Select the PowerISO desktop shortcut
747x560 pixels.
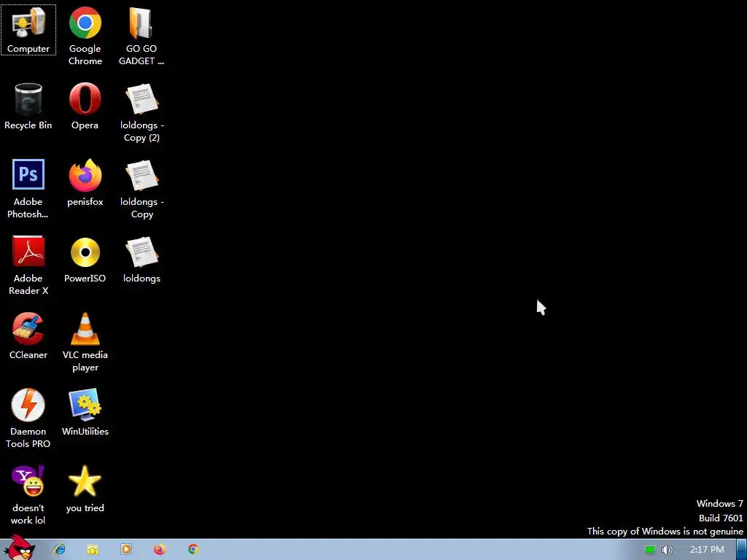(x=85, y=260)
